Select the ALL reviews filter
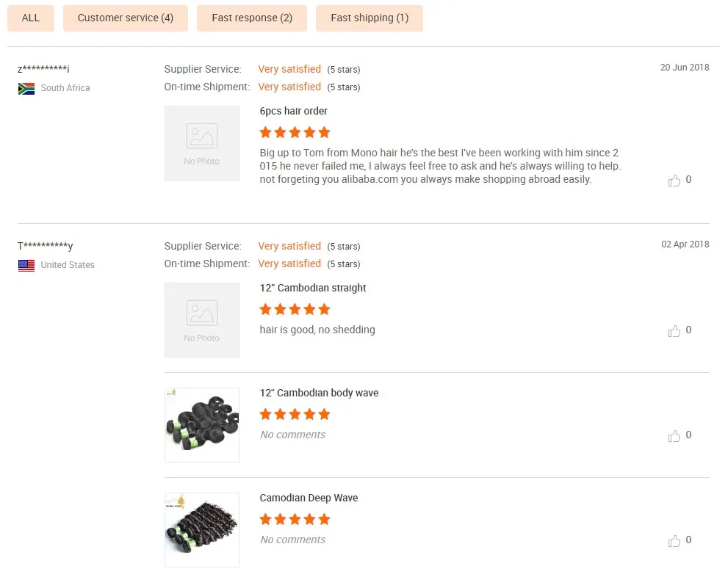Image resolution: width=728 pixels, height=588 pixels. [x=31, y=18]
